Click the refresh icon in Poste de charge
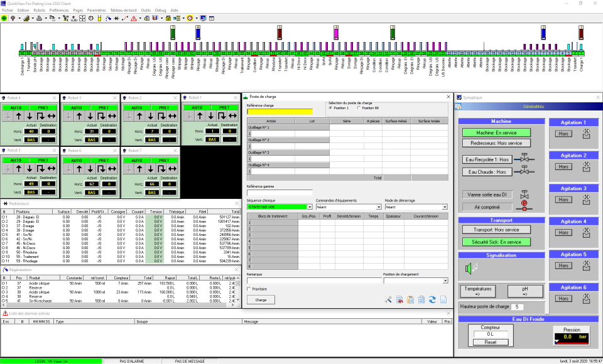Viewport: 603px width, 364px height. 432,300
